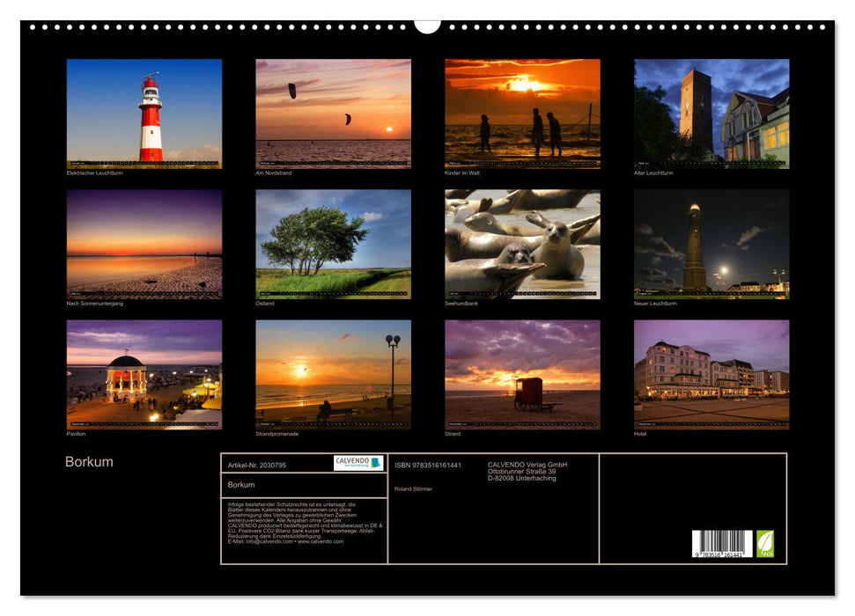Select the Artikel-Nr. 2030795 text
Viewport: 855px width, 616px height.
(x=258, y=465)
